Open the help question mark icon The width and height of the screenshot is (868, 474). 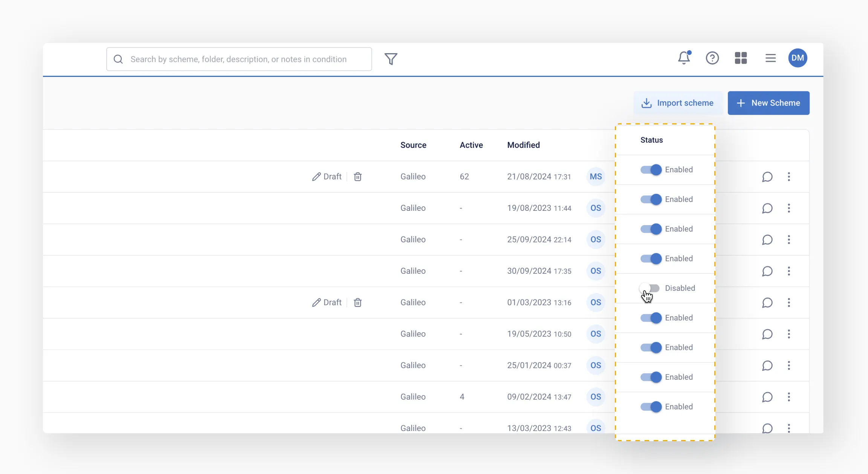[x=712, y=58]
